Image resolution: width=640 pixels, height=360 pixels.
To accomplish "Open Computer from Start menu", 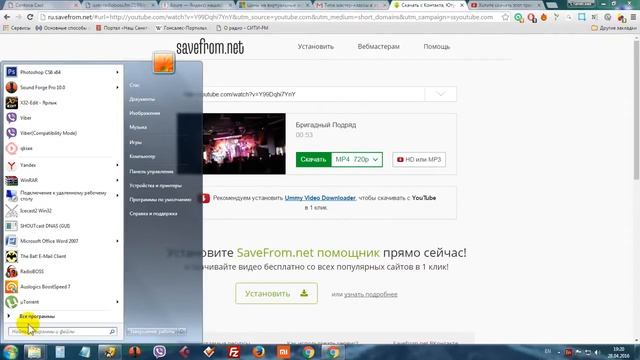I will (142, 156).
